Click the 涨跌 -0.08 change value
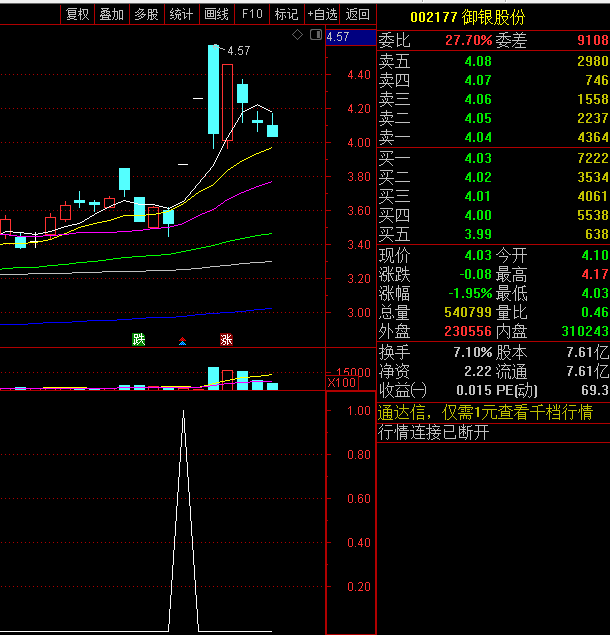The image size is (610, 635). coord(476,274)
